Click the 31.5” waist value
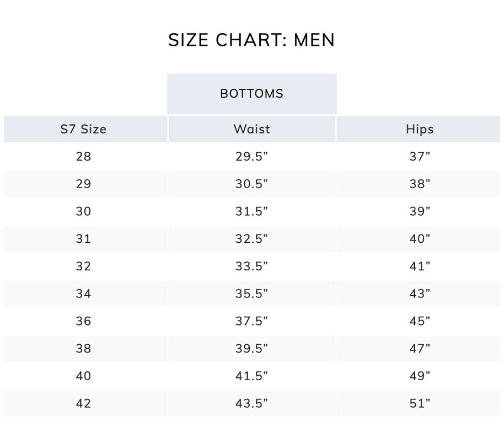 pyautogui.click(x=251, y=212)
